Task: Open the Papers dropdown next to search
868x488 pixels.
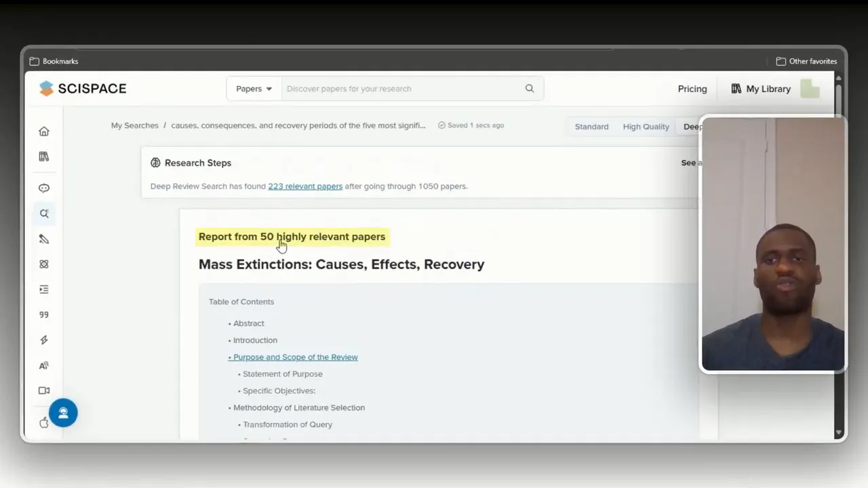Action: (x=253, y=88)
